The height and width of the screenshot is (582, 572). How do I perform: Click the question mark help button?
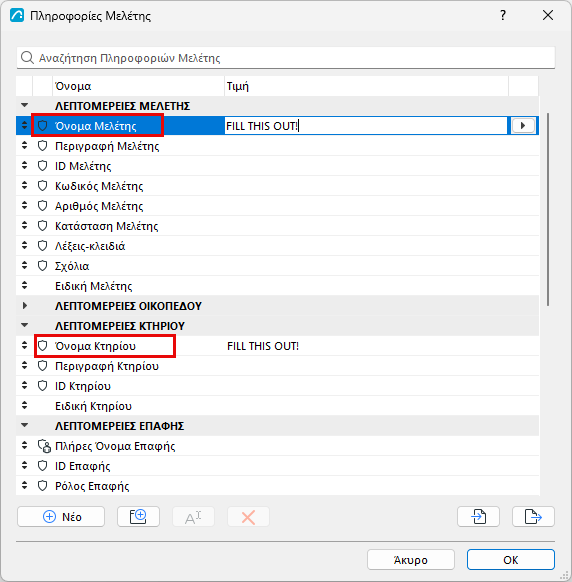[503, 16]
